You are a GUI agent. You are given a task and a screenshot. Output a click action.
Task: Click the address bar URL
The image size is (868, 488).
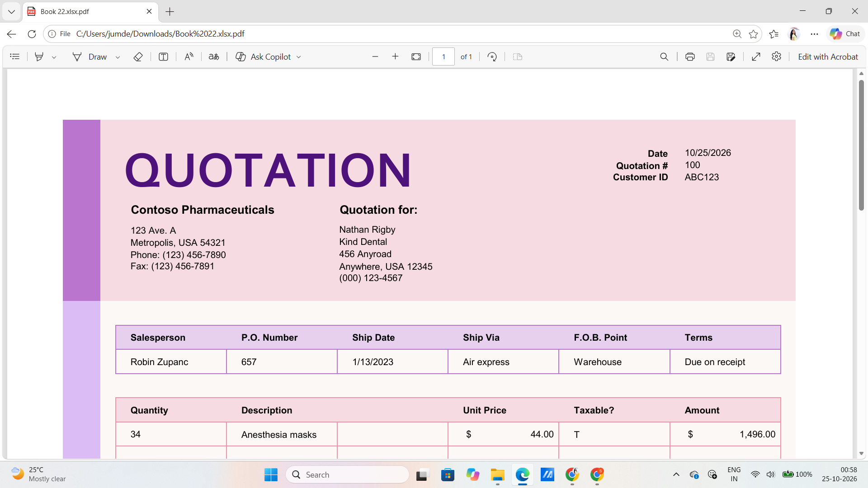click(160, 34)
